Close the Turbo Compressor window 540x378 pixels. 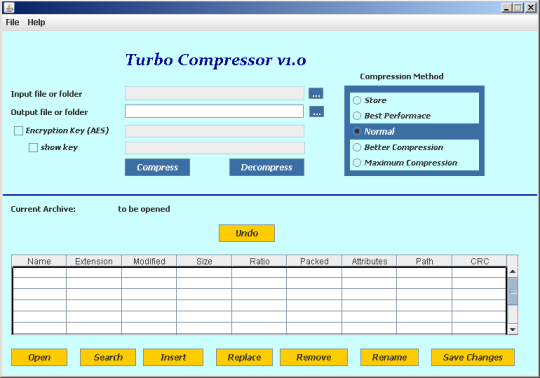[531, 8]
